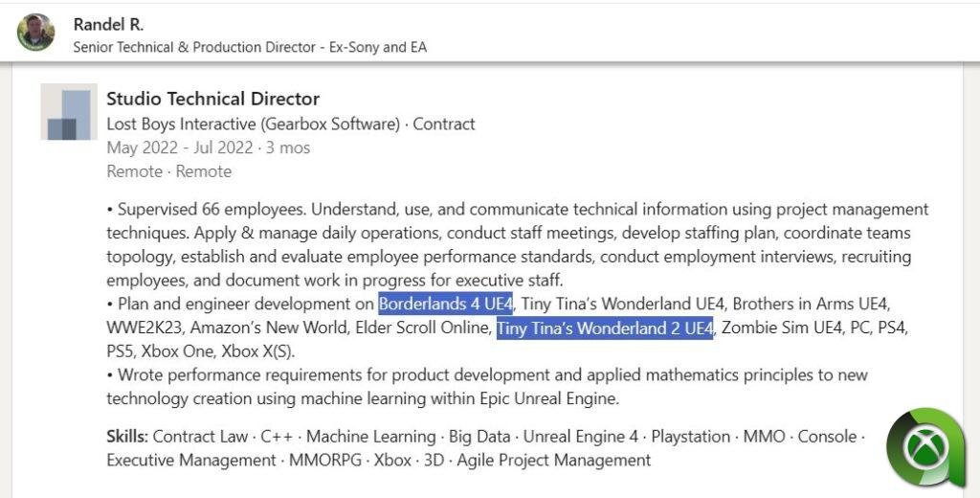Click the Senior Technical & Production Director headline

[194, 47]
